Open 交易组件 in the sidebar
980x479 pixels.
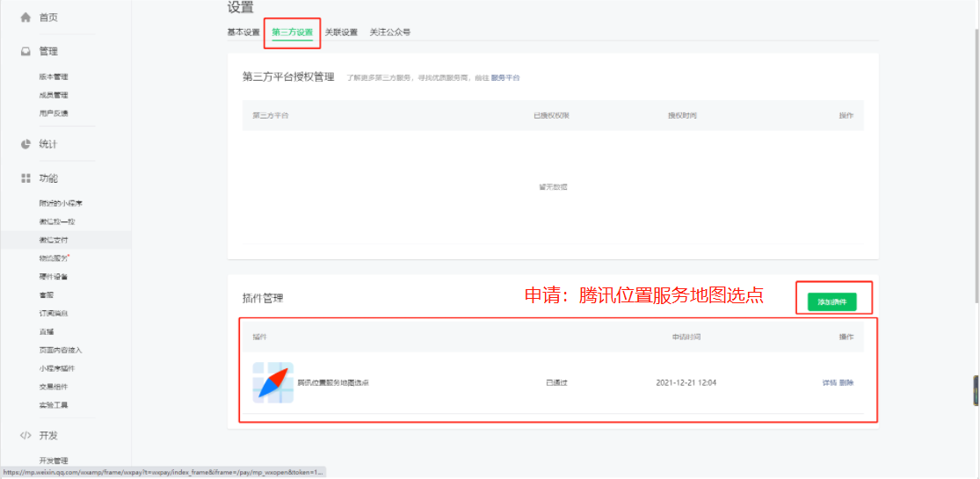pos(53,387)
